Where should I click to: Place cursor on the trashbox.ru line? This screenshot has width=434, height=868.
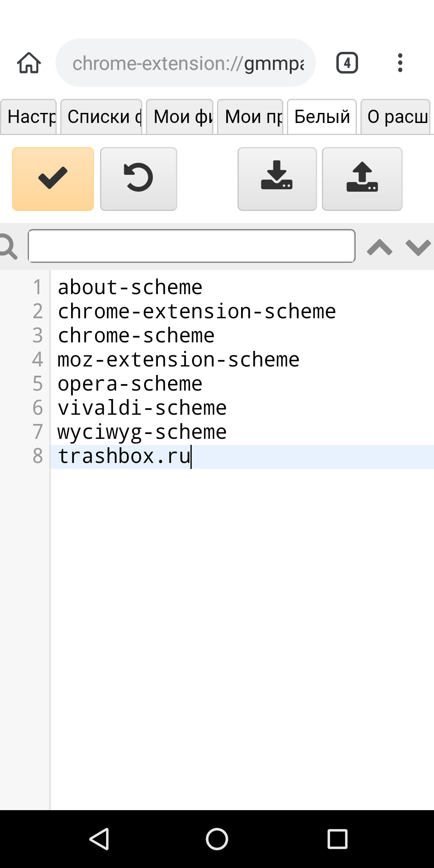point(242,457)
